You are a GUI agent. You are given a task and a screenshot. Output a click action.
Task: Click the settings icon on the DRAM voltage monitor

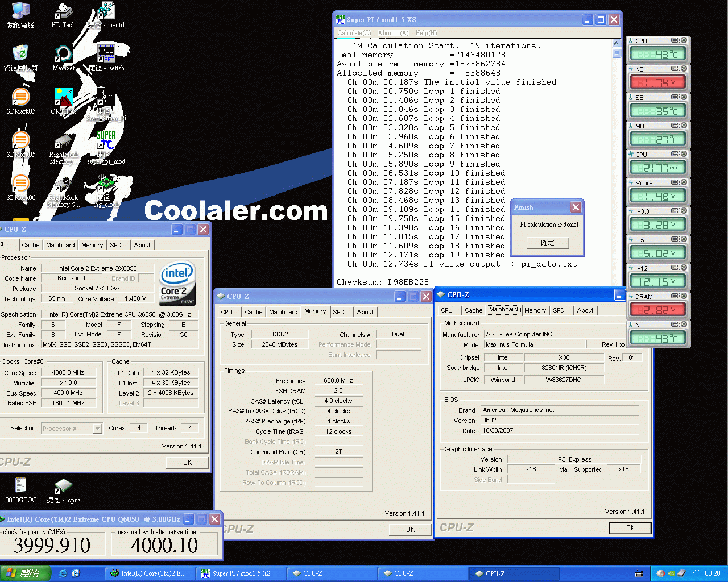coord(675,296)
